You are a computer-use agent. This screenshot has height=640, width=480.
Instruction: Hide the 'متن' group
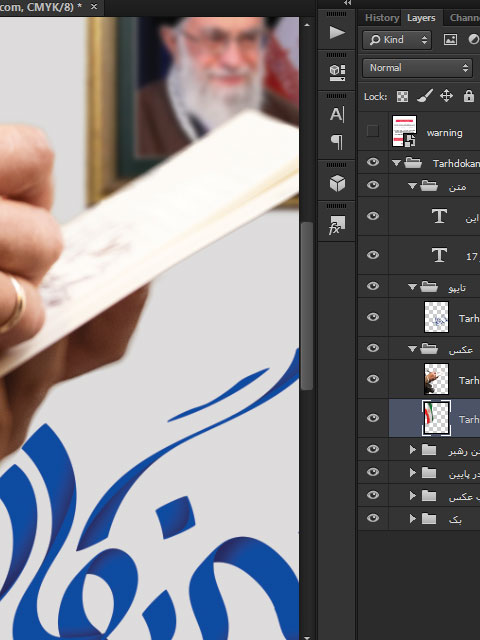[373, 185]
